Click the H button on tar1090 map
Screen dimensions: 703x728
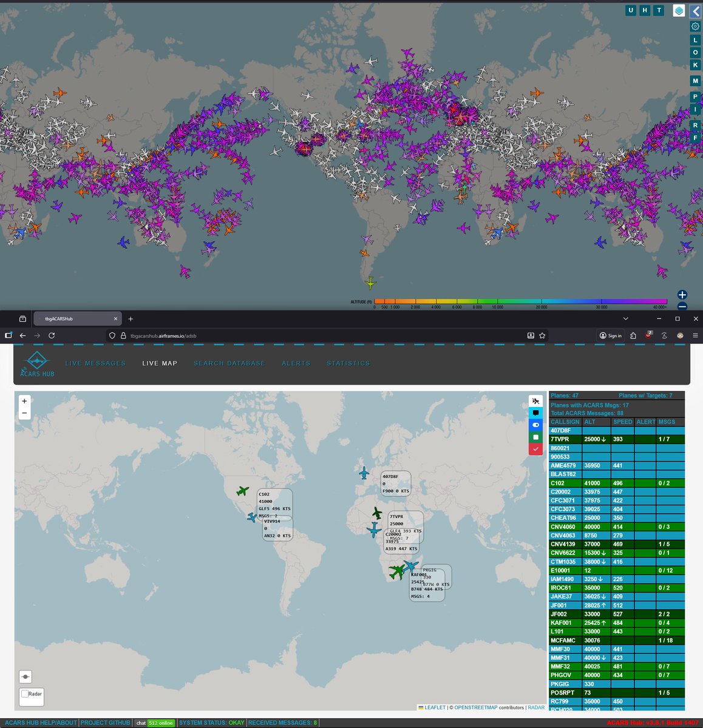[645, 10]
